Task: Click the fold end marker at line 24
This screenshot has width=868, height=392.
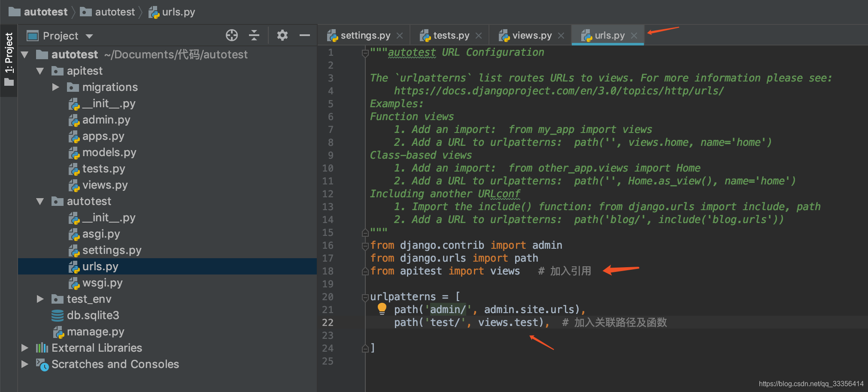Action: point(365,348)
